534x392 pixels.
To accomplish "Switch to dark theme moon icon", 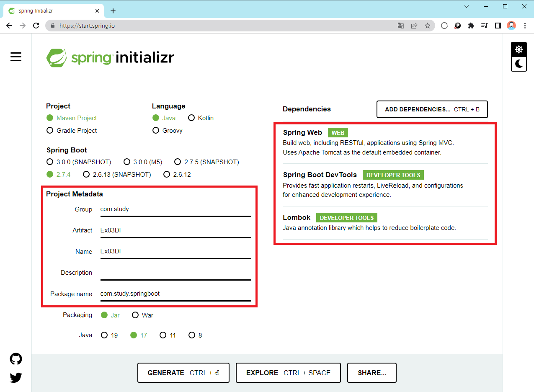I will click(519, 64).
